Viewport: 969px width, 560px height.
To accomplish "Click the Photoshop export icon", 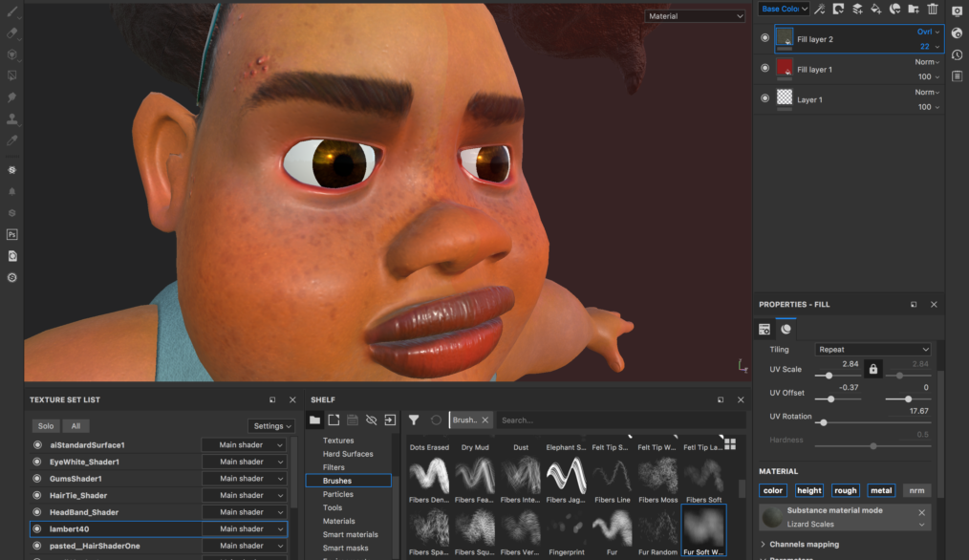I will (11, 234).
